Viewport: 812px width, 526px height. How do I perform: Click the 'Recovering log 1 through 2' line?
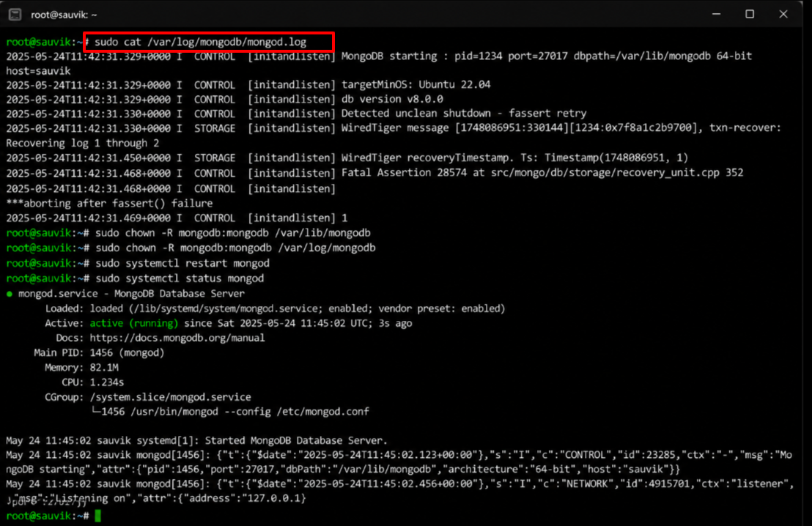[x=83, y=143]
